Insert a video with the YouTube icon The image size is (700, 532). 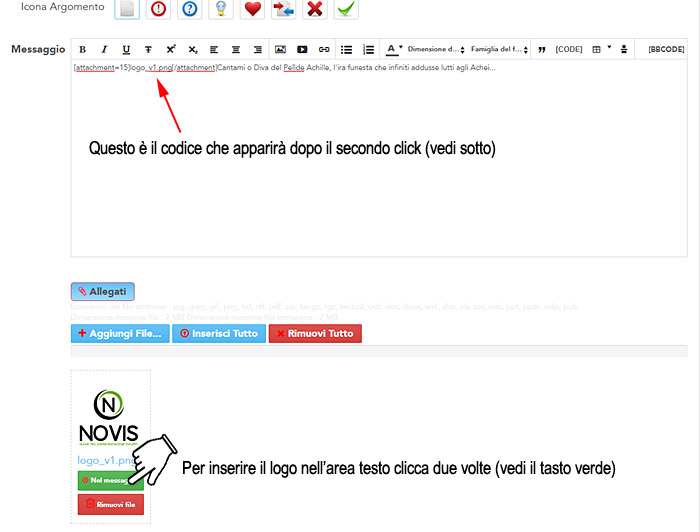point(302,49)
